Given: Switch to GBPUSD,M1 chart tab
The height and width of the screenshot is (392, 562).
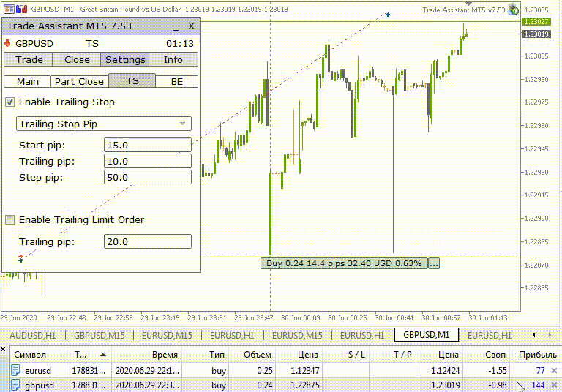Looking at the screenshot, I should (x=426, y=335).
